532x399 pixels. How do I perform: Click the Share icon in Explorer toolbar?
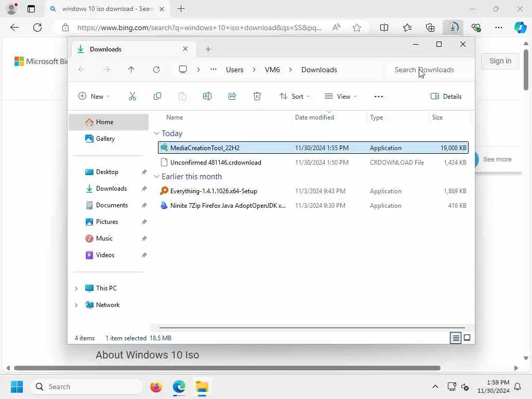pos(232,96)
